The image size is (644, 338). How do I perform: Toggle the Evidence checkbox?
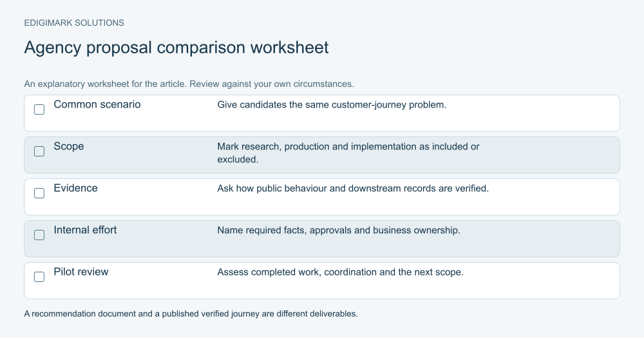click(x=39, y=193)
